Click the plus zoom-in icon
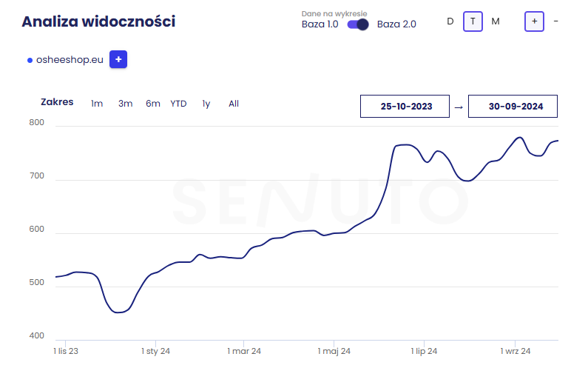Screen dimensions: 588x368 pyautogui.click(x=534, y=21)
